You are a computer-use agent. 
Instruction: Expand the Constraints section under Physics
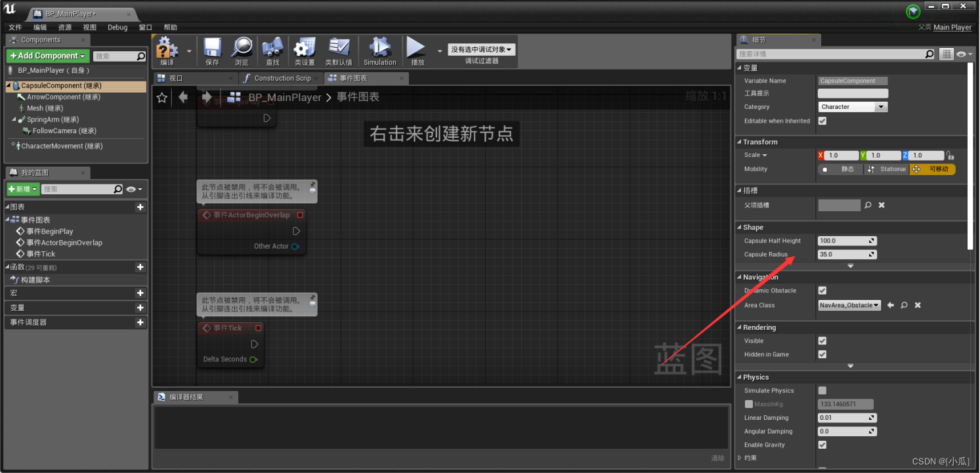click(740, 458)
